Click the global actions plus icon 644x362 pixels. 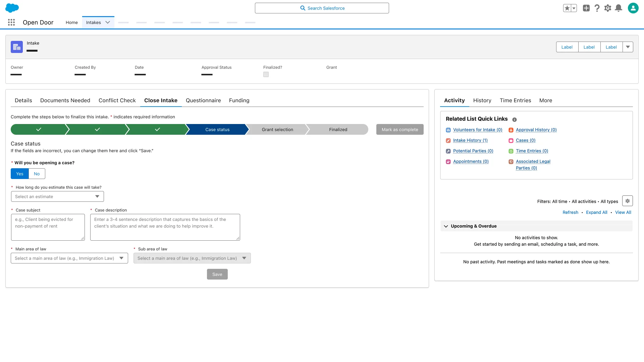586,8
